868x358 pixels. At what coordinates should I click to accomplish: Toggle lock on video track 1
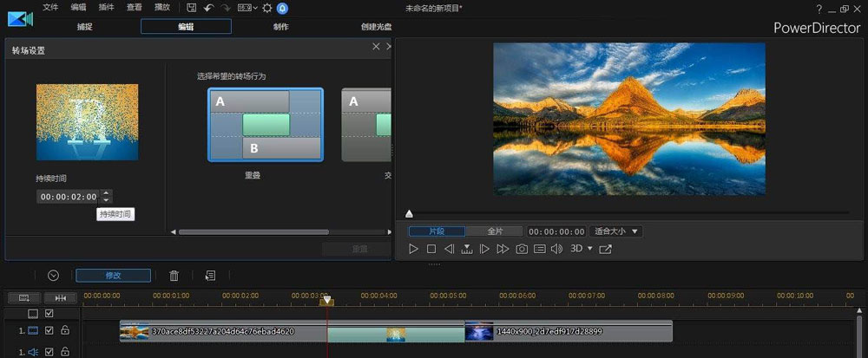[65, 330]
